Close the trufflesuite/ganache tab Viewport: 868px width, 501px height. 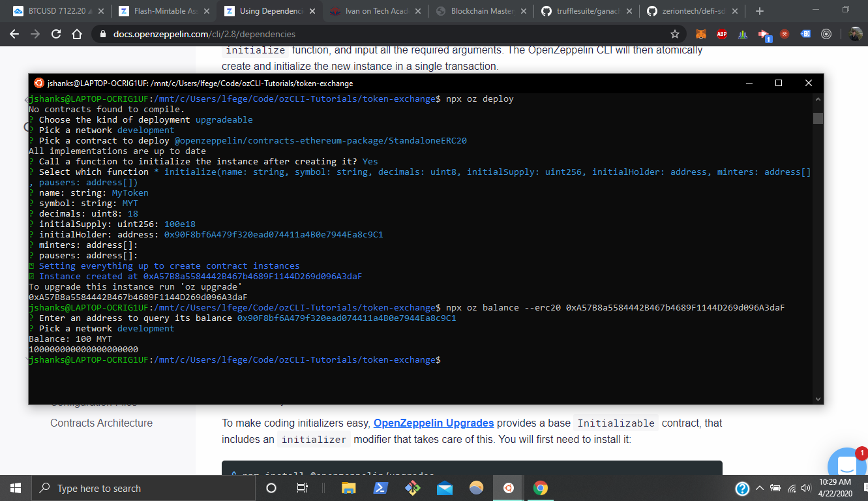[x=629, y=11]
